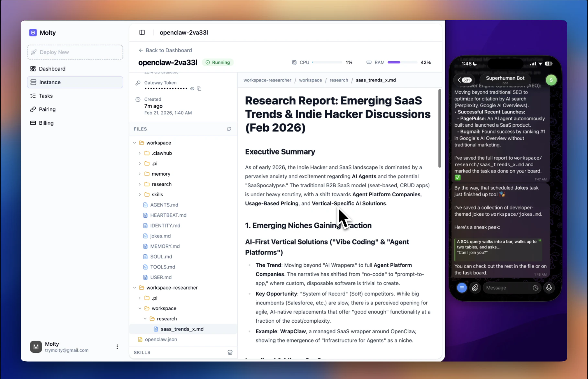Tap the Superhuman Bot title on phone
Image resolution: width=588 pixels, height=379 pixels.
coord(505,78)
